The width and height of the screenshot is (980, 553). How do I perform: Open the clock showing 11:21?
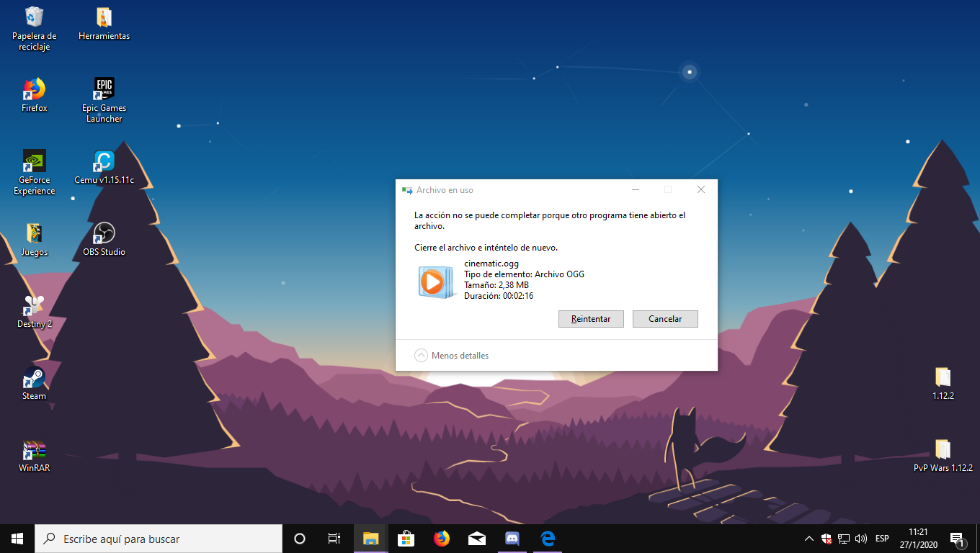pyautogui.click(x=918, y=539)
